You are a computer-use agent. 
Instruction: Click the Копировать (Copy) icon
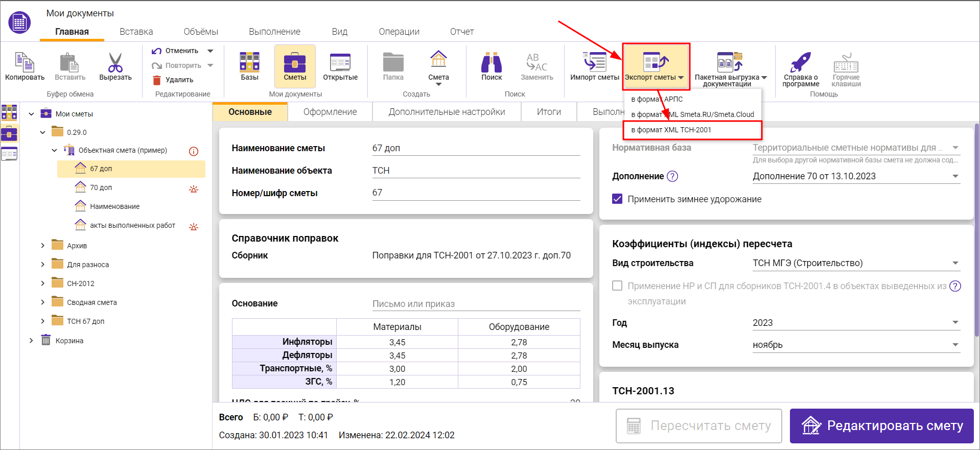point(24,63)
